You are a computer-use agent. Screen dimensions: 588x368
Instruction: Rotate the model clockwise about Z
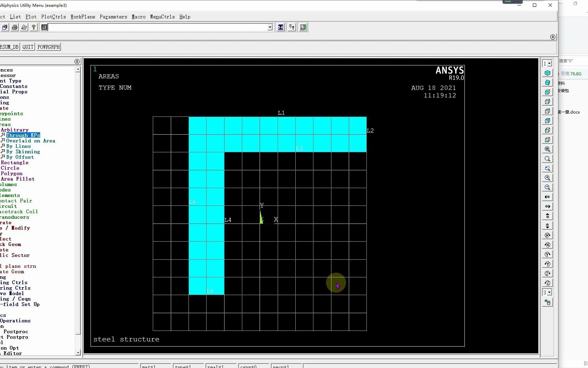tap(548, 273)
